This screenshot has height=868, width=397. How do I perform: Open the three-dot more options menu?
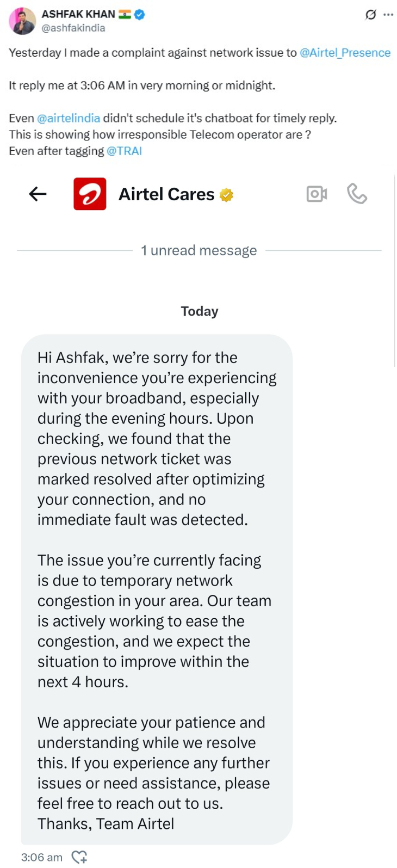pos(388,15)
